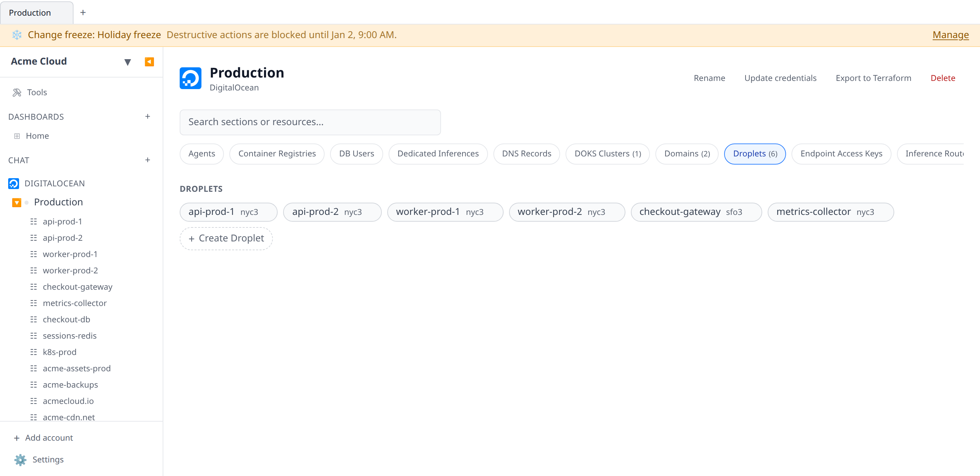Click the DigitalOcean logo in sidebar
The image size is (980, 476).
pos(14,184)
